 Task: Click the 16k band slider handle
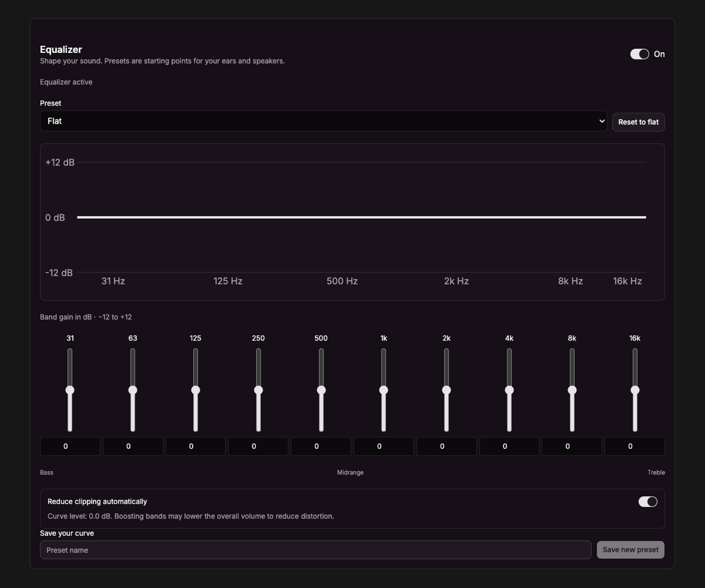pyautogui.click(x=634, y=390)
